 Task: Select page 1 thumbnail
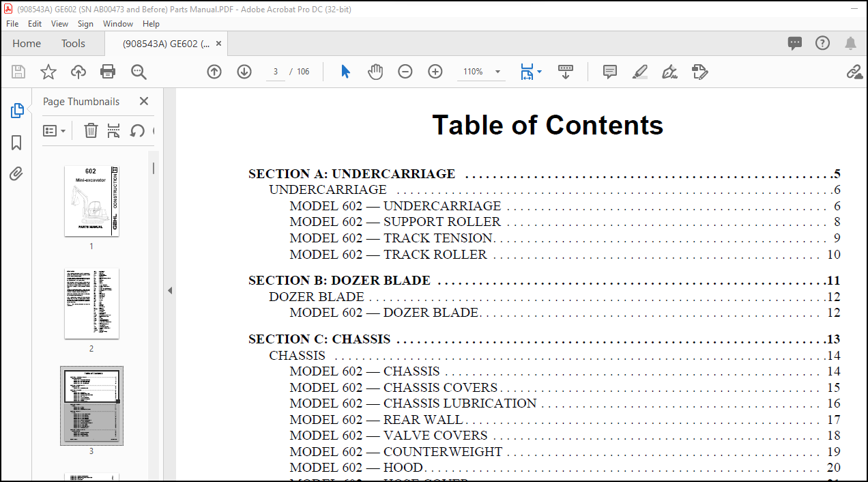(91, 201)
